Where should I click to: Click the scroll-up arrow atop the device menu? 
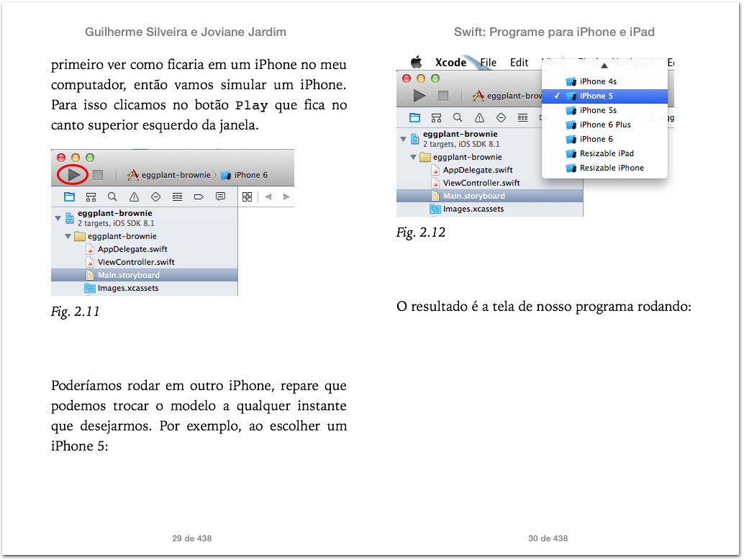point(604,66)
